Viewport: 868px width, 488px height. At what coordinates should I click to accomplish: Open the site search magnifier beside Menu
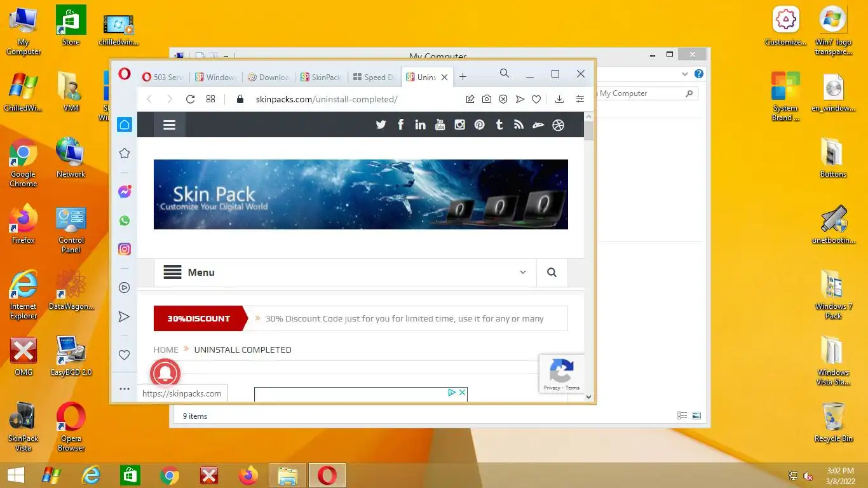[x=552, y=273]
